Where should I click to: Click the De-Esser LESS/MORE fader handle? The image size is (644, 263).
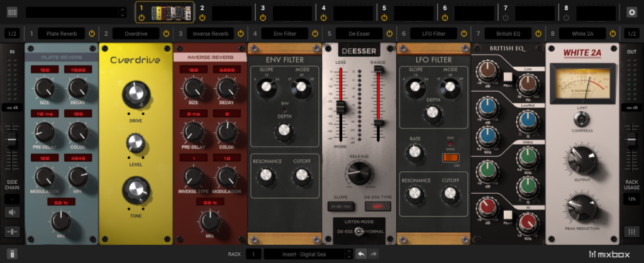tap(340, 107)
